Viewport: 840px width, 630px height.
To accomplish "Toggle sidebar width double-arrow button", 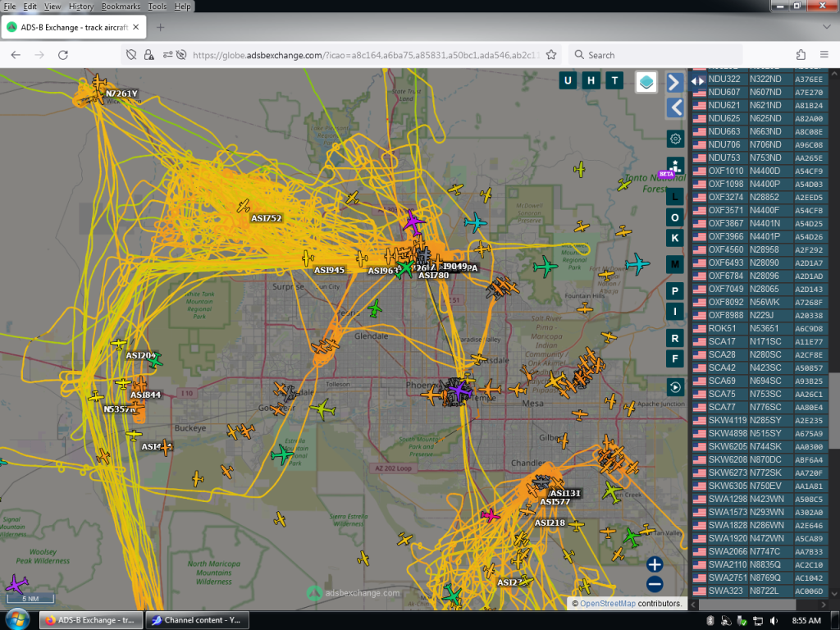I will coord(697,81).
